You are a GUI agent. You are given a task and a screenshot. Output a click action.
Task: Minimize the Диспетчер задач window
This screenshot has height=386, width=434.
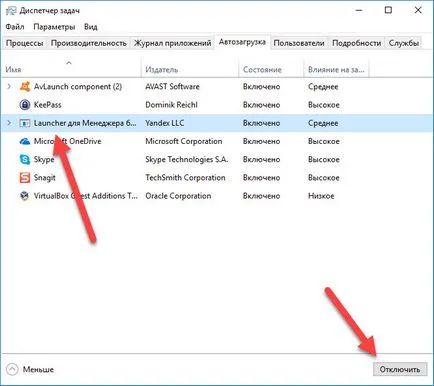pos(359,10)
